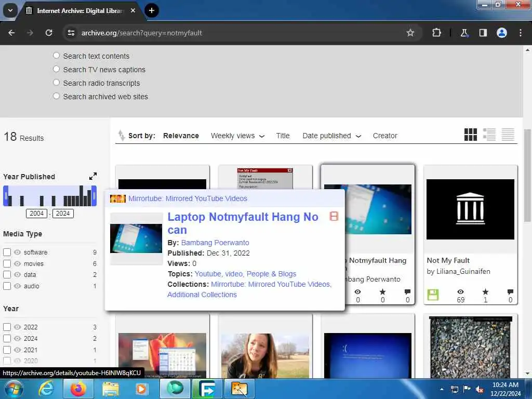The height and width of the screenshot is (399, 532).
Task: Open the Chrome profile avatar
Action: [x=502, y=33]
